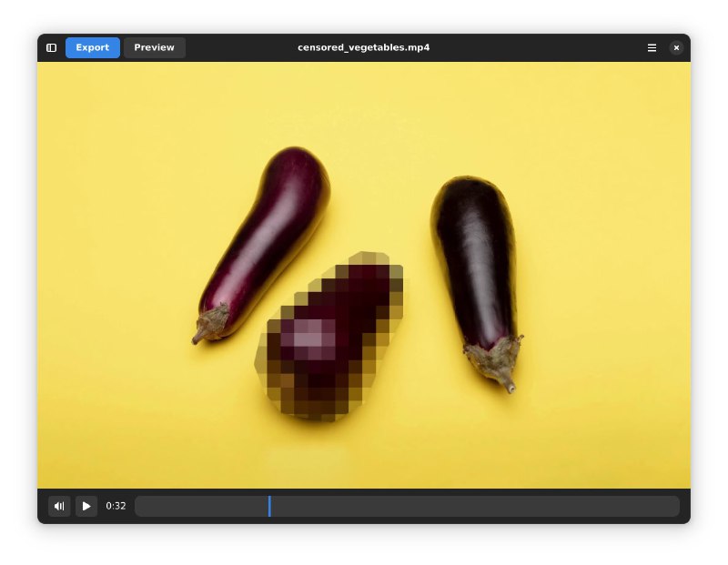Screen dimensions: 728x565
Task: Open the Preview mode
Action: tap(154, 48)
